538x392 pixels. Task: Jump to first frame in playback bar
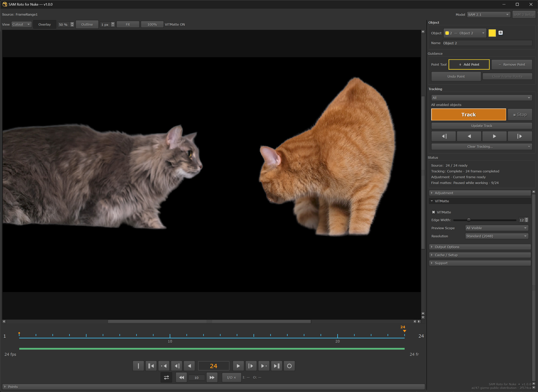(x=151, y=366)
